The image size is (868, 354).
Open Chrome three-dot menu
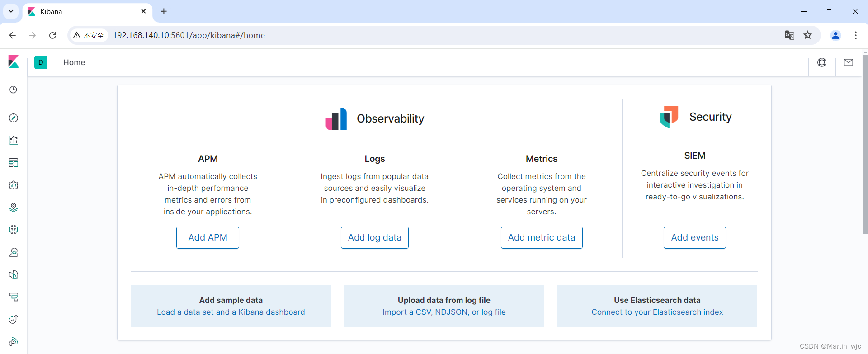point(855,35)
